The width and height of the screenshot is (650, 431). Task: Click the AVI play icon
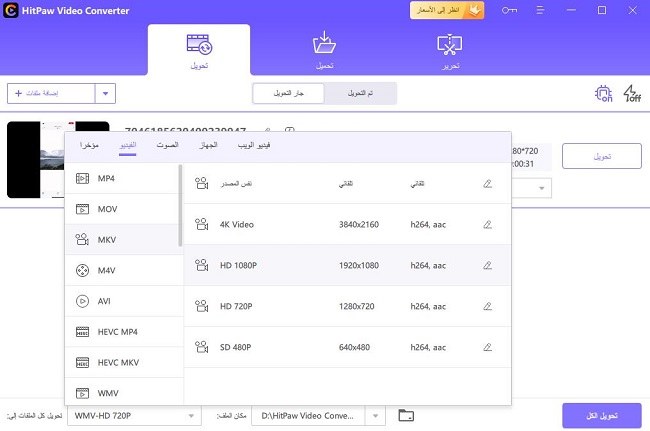[82, 301]
